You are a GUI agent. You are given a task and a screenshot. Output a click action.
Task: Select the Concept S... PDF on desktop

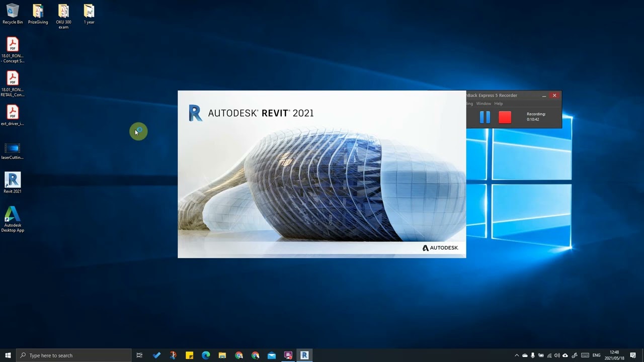13,50
